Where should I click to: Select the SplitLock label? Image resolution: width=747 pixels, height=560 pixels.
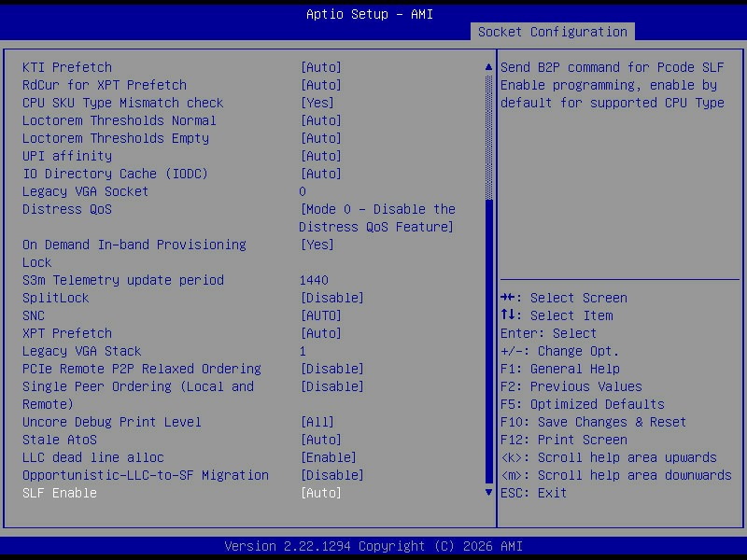pyautogui.click(x=56, y=298)
